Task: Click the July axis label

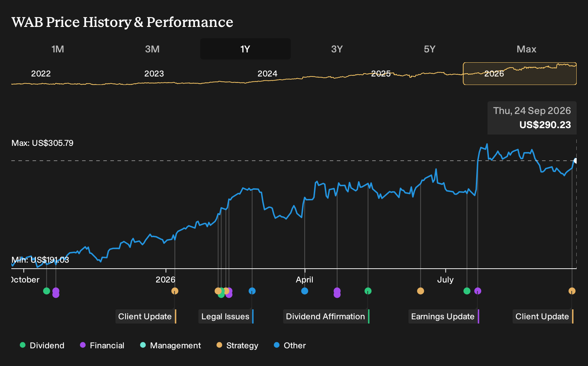Action: pos(445,280)
